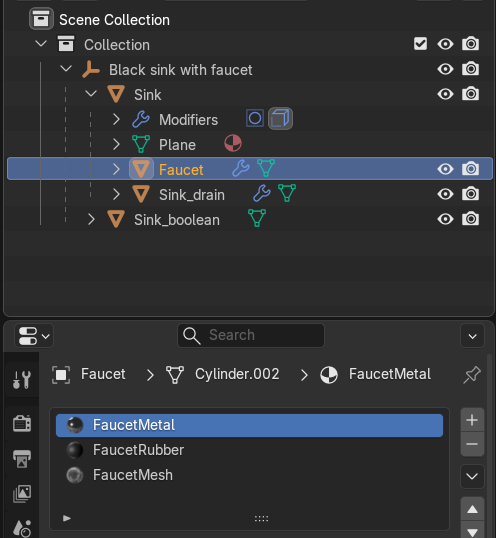Hide Sink_drain in viewport via eye icon
This screenshot has height=538, width=496.
click(445, 194)
